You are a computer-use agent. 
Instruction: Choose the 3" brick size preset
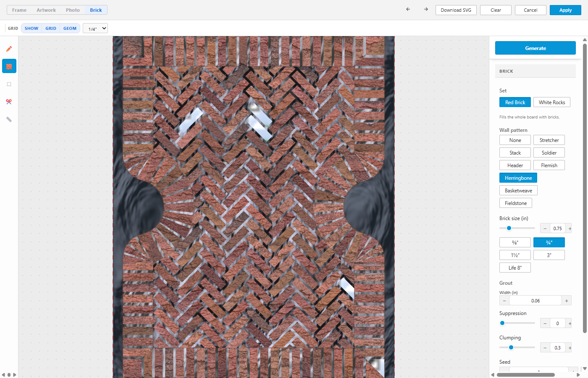pos(549,255)
